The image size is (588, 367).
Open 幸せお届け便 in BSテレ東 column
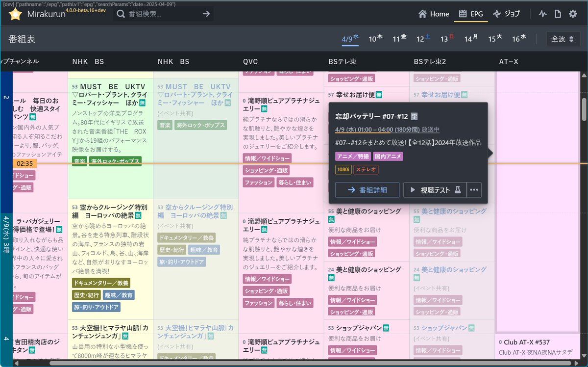(x=355, y=94)
